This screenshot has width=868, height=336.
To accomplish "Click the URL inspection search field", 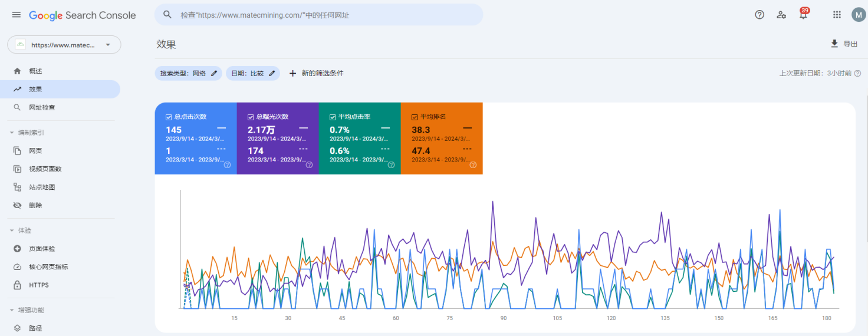I will (318, 15).
